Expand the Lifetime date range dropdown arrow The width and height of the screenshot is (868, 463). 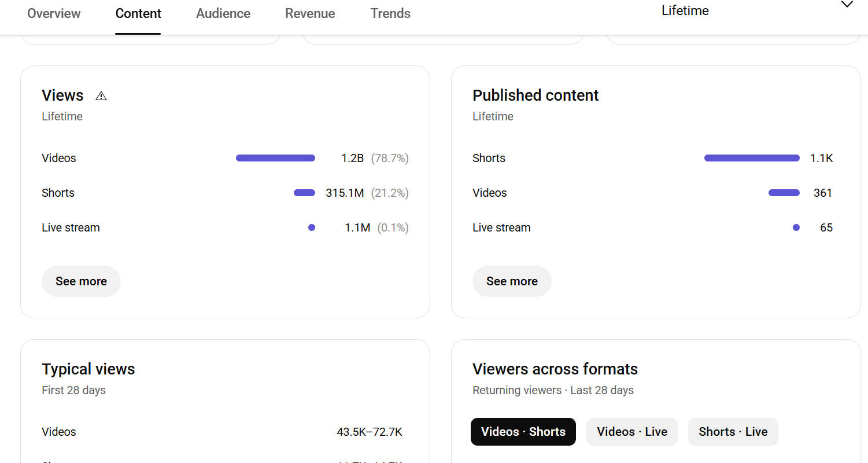(x=847, y=5)
